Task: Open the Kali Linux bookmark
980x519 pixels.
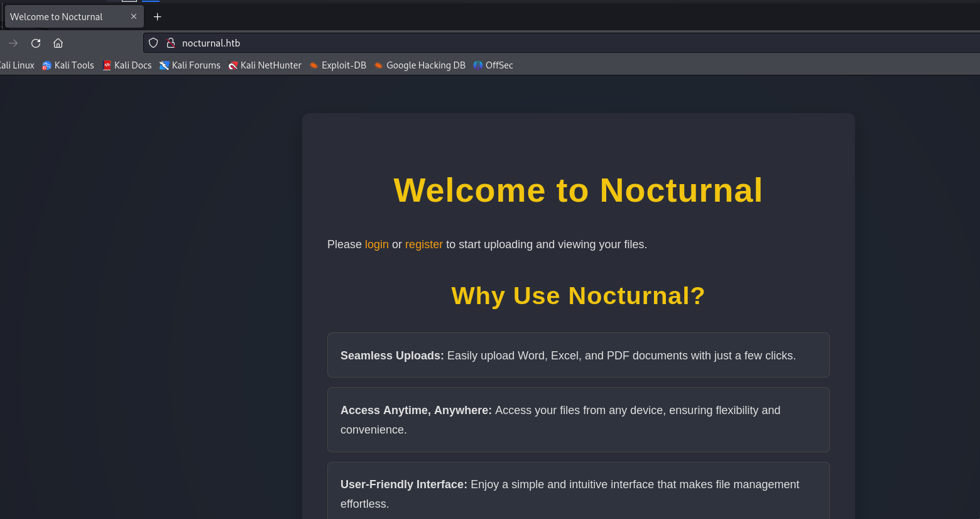Action: click(x=17, y=65)
